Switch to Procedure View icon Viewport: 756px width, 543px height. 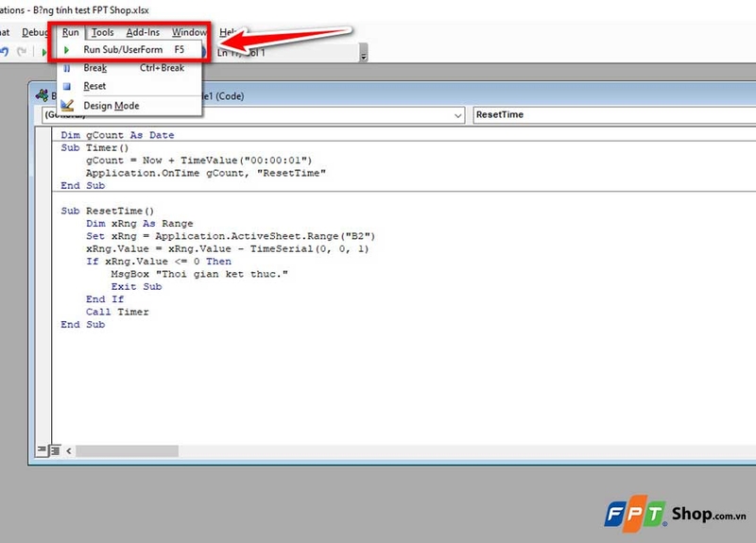click(42, 450)
